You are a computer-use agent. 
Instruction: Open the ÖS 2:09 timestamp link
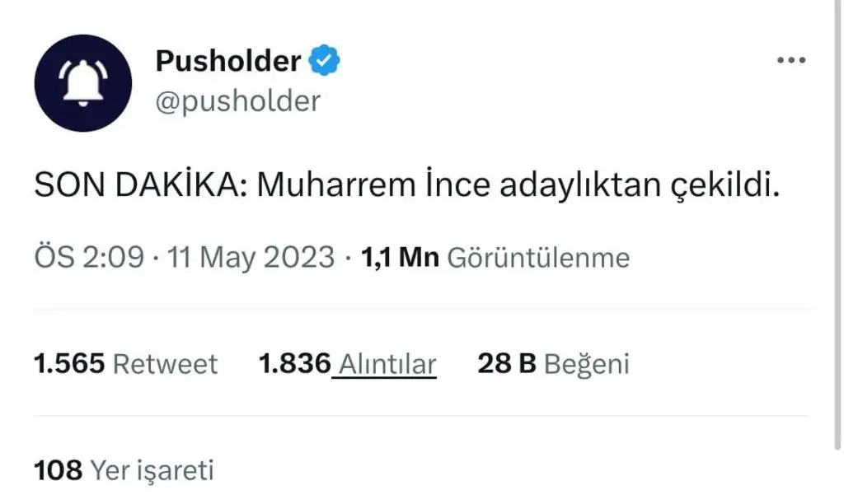click(91, 258)
